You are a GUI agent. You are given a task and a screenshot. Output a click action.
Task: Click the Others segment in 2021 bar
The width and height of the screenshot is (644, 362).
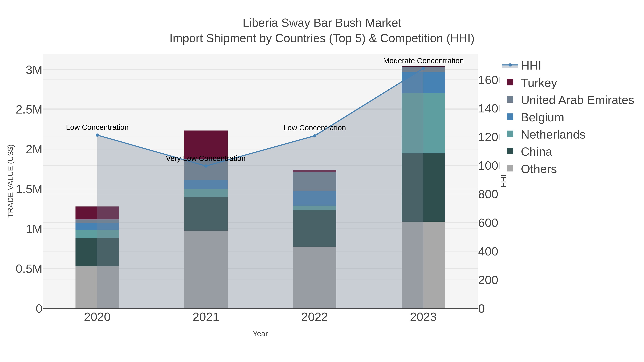pyautogui.click(x=206, y=269)
